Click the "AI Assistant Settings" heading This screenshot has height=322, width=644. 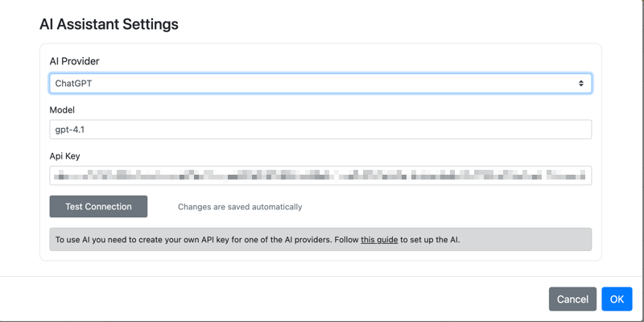(x=109, y=24)
